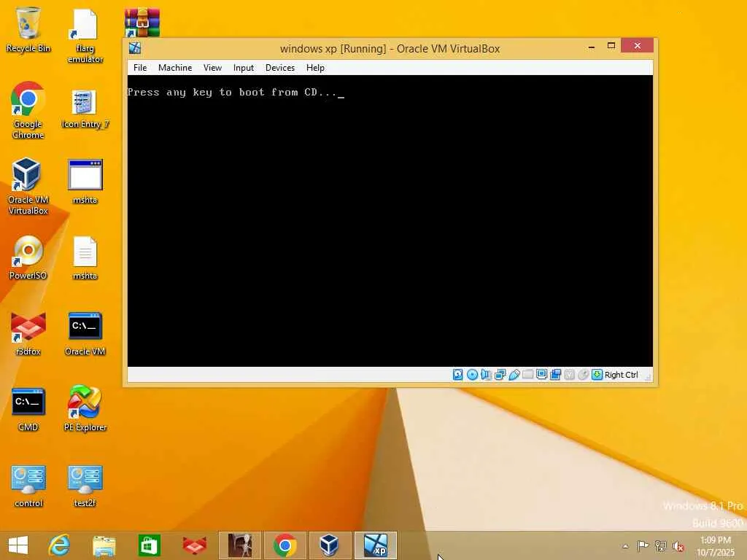The image size is (747, 560).
Task: Launch r3dfox from the taskbar
Action: point(194,545)
